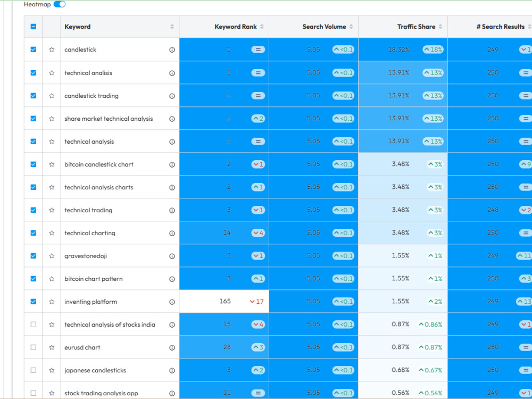Open info icon for technical analisis
532x399 pixels.
[x=172, y=72]
